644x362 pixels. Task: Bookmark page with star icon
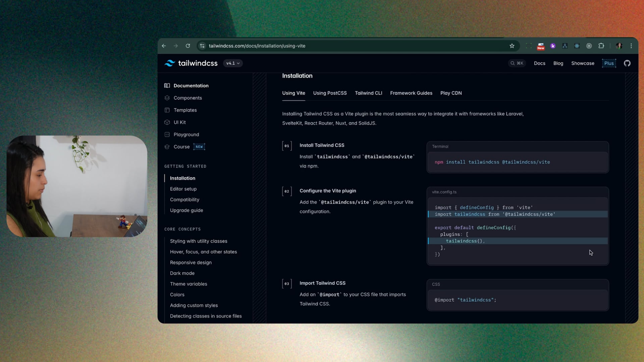coord(512,46)
